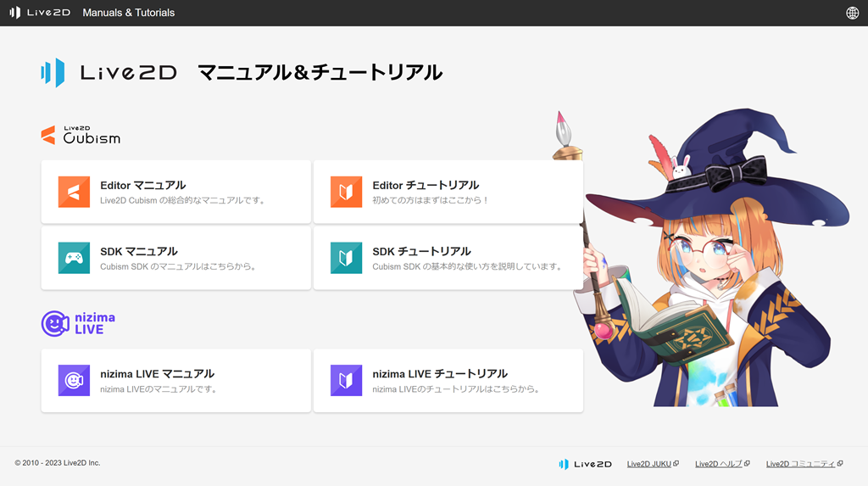
Task: Click the witch character illustration
Action: click(x=703, y=258)
